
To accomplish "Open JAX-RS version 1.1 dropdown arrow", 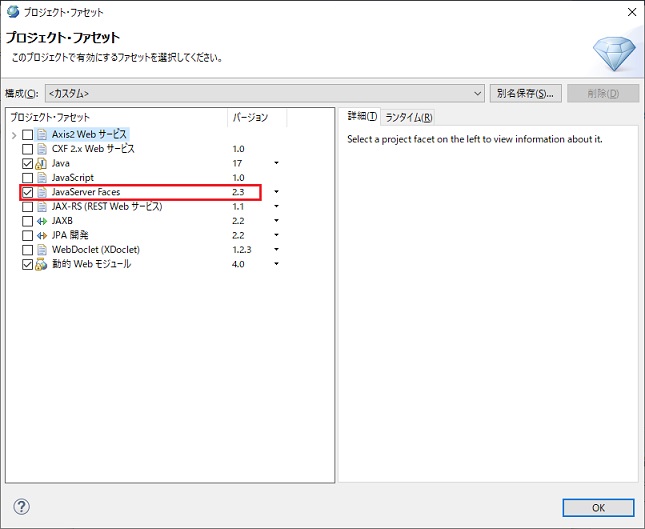I will (x=276, y=206).
